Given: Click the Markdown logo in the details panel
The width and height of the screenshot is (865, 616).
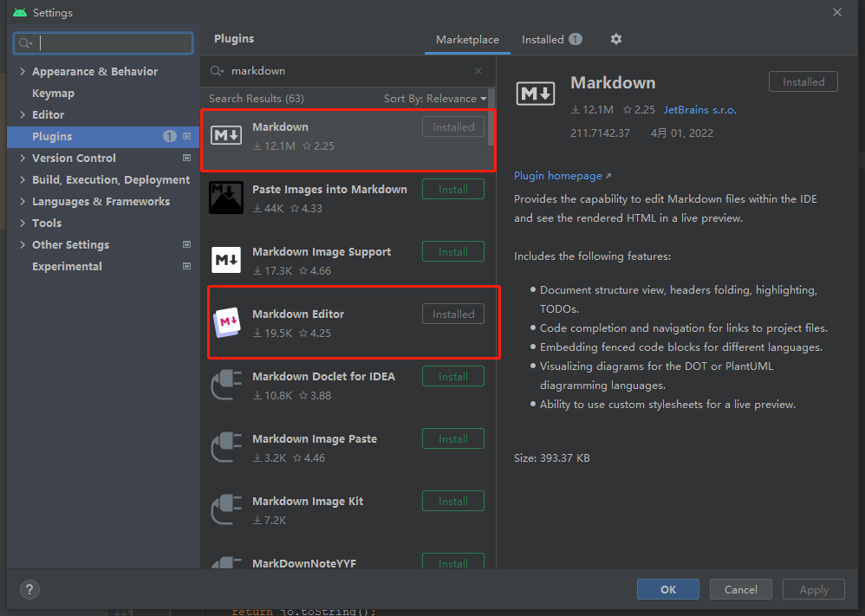Looking at the screenshot, I should point(535,93).
